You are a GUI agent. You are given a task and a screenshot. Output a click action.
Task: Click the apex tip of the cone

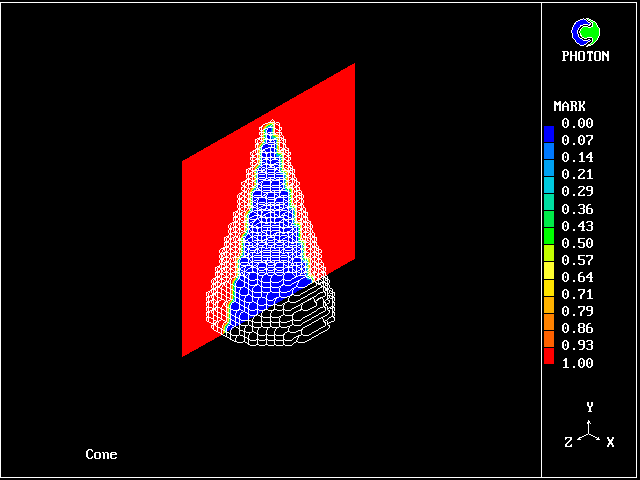(269, 126)
